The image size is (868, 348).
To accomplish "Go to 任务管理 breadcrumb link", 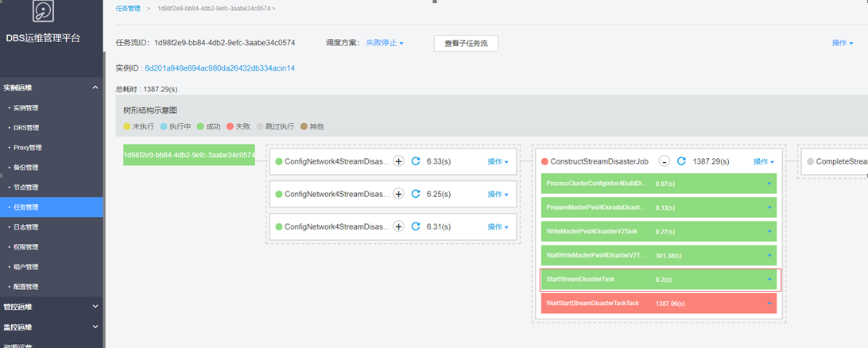I will (128, 9).
